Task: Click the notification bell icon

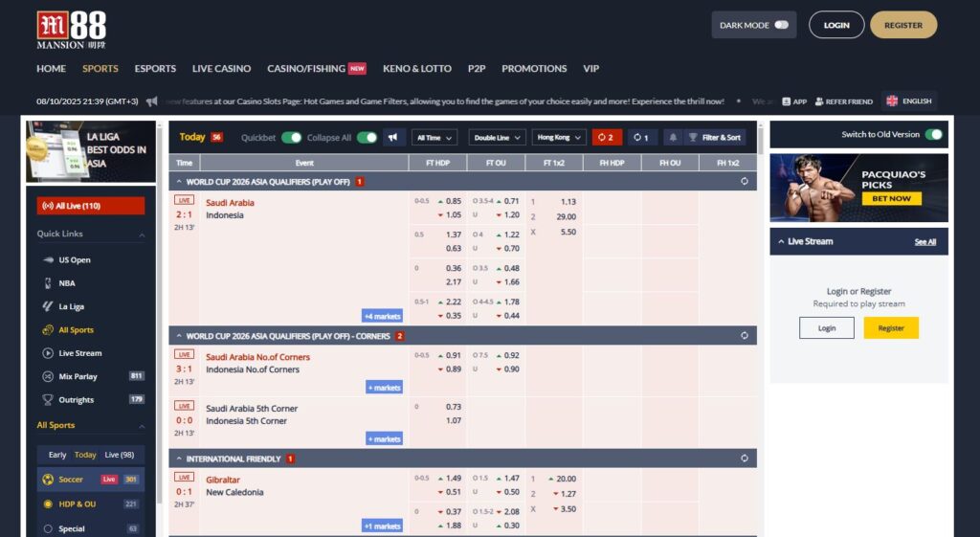Action: [x=673, y=137]
